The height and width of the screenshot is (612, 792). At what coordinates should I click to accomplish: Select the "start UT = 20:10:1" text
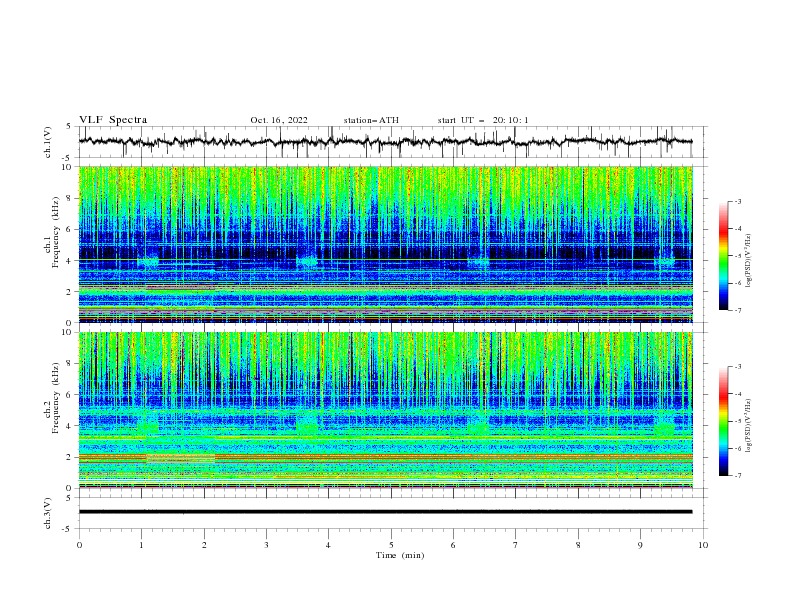tap(483, 120)
